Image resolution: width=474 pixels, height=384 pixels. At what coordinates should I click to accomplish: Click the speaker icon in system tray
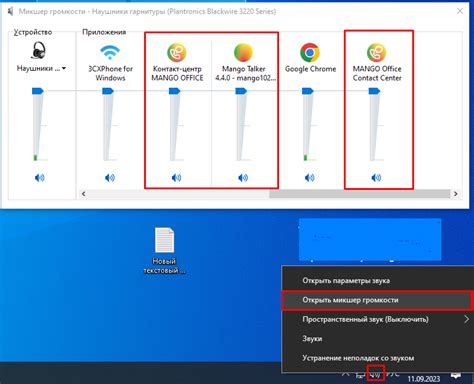click(376, 374)
